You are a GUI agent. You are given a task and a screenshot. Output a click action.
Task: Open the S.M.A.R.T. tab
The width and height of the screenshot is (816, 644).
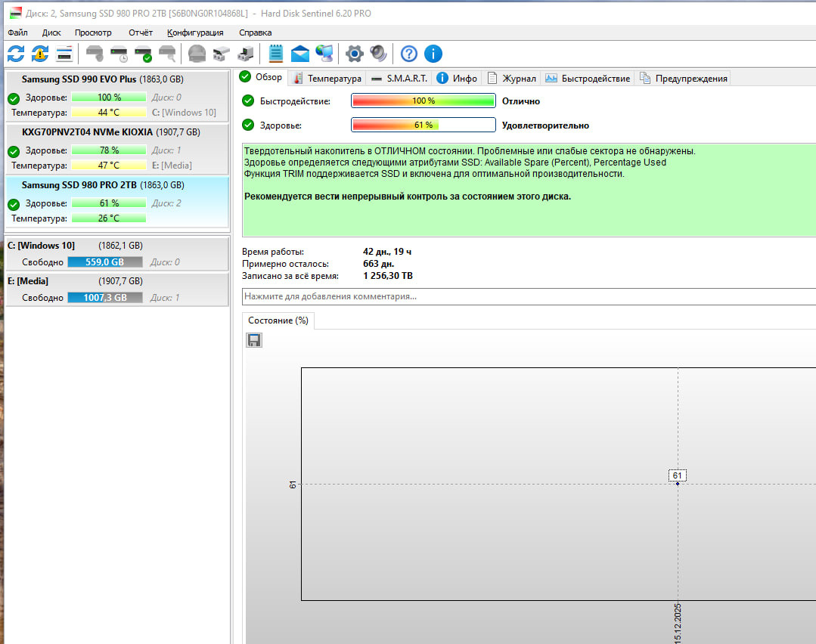(399, 78)
